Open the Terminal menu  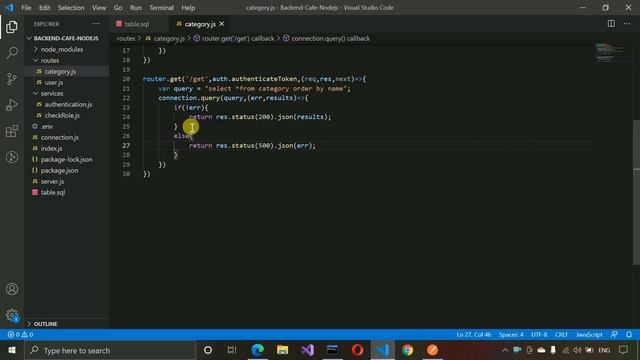161,7
